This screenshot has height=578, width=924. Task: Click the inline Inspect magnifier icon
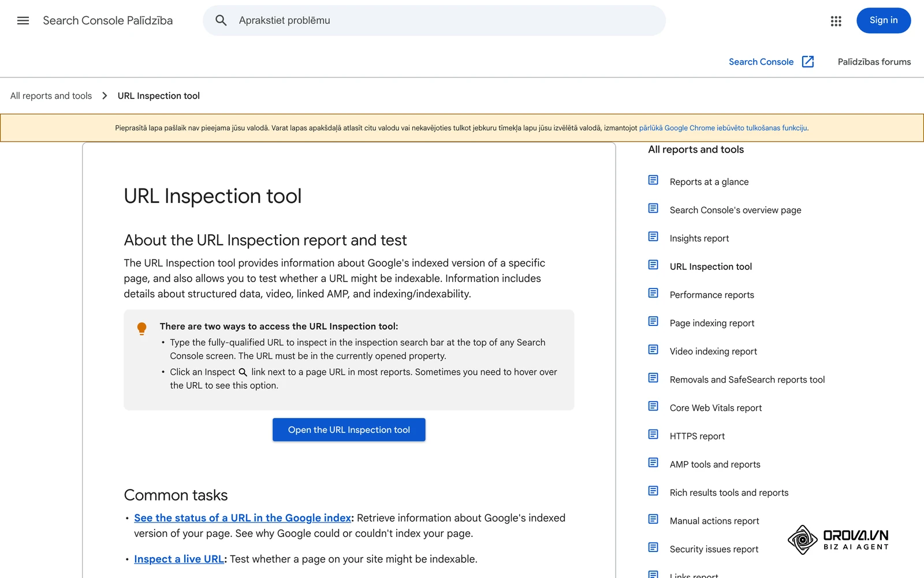243,372
